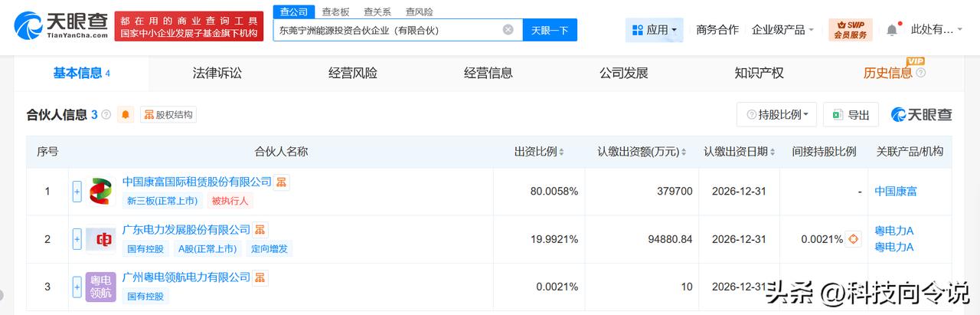Open the 应用 dropdown

pos(655,30)
